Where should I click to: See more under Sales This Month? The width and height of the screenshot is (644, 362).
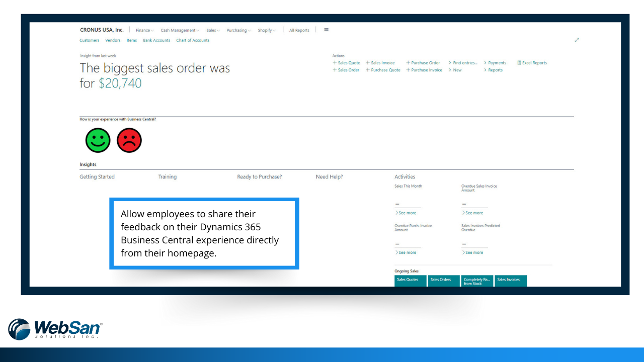[406, 213]
